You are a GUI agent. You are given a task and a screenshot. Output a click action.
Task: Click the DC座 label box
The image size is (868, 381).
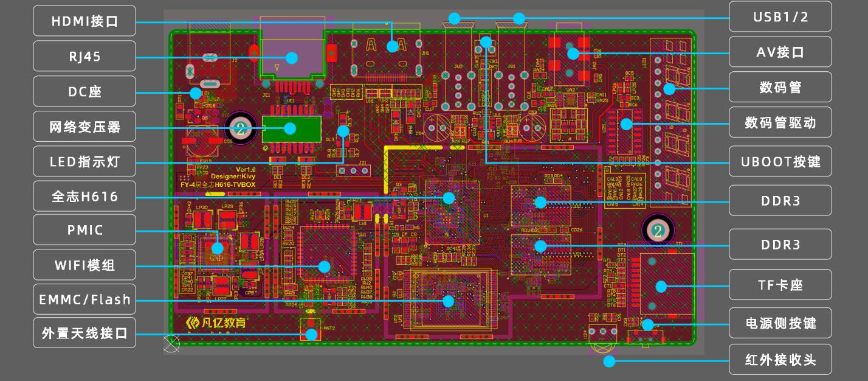pos(84,91)
